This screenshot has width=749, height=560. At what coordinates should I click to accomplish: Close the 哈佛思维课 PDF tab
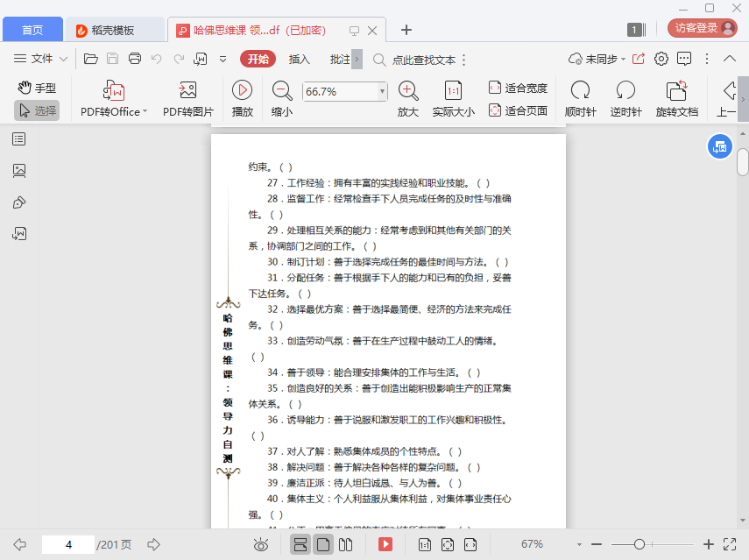click(x=372, y=31)
